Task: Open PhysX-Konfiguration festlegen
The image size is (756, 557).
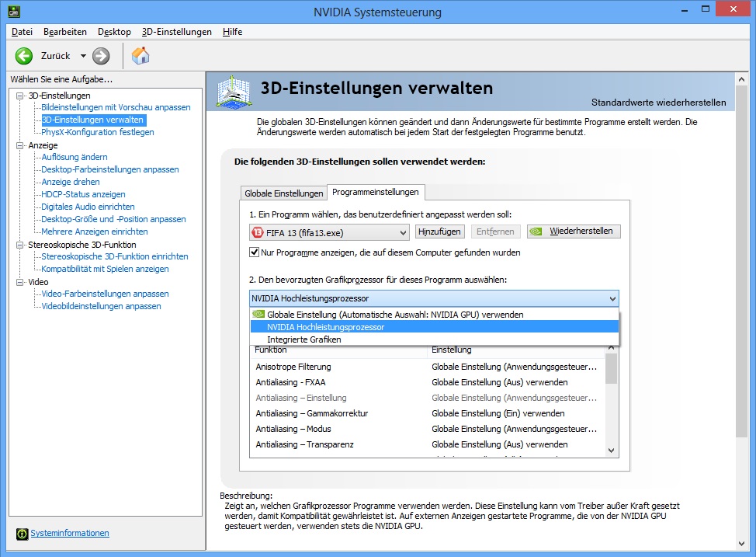Action: pos(97,132)
